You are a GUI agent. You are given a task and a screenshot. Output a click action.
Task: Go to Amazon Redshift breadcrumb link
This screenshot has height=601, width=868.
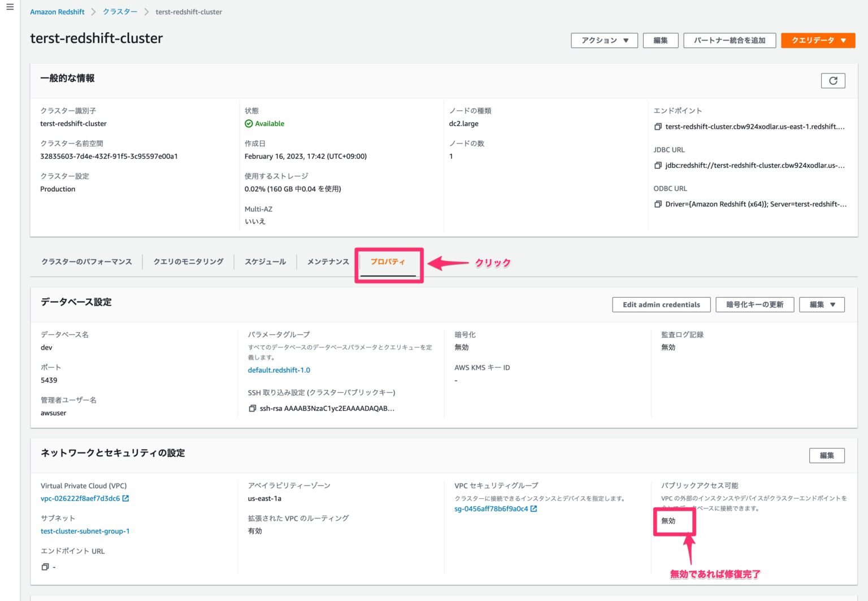57,12
